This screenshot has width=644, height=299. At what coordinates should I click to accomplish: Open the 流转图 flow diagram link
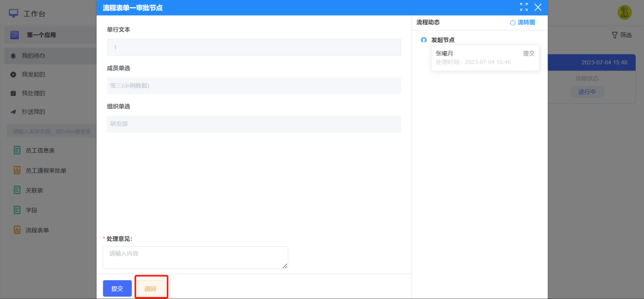tap(523, 23)
